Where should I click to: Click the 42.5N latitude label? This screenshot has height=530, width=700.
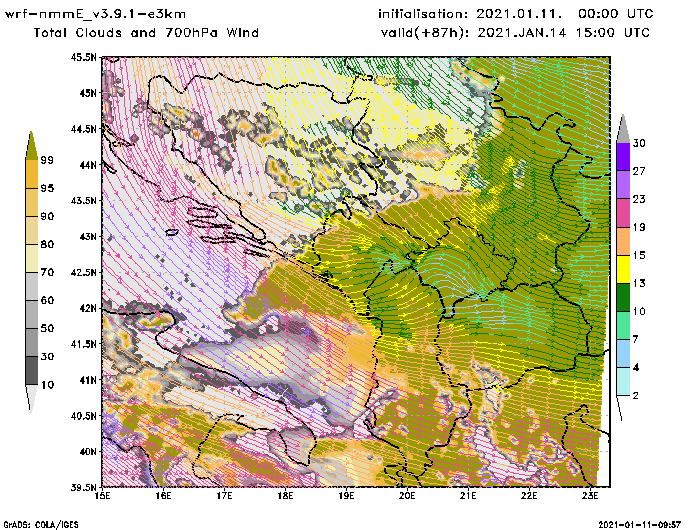click(83, 272)
